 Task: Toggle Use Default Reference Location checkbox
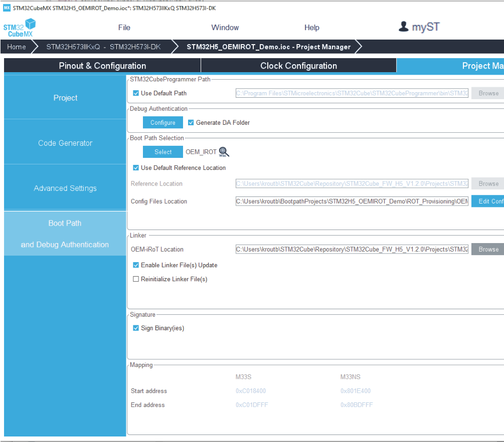pyautogui.click(x=136, y=168)
